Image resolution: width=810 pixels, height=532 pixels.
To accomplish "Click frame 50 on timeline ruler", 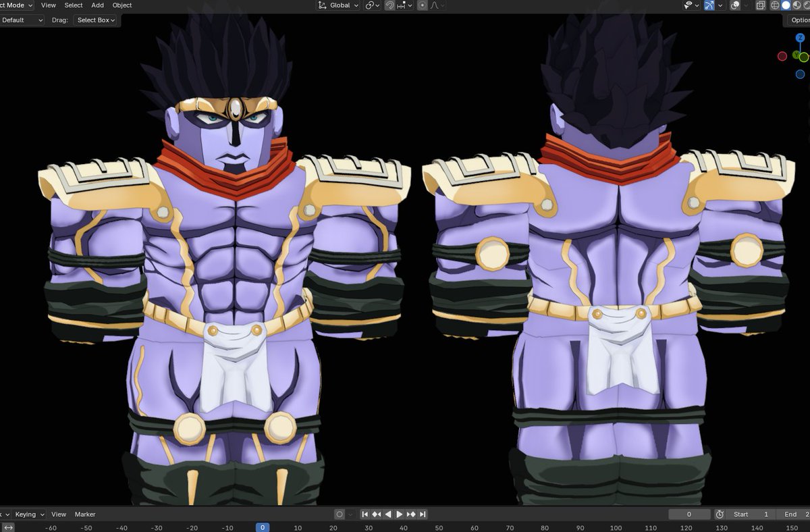I will (x=439, y=528).
